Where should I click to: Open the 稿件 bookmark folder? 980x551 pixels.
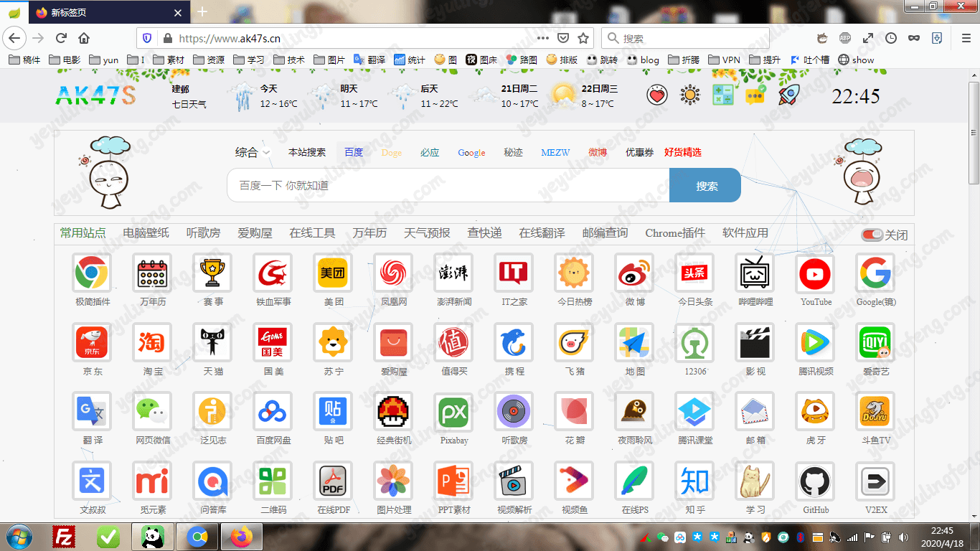coord(24,60)
